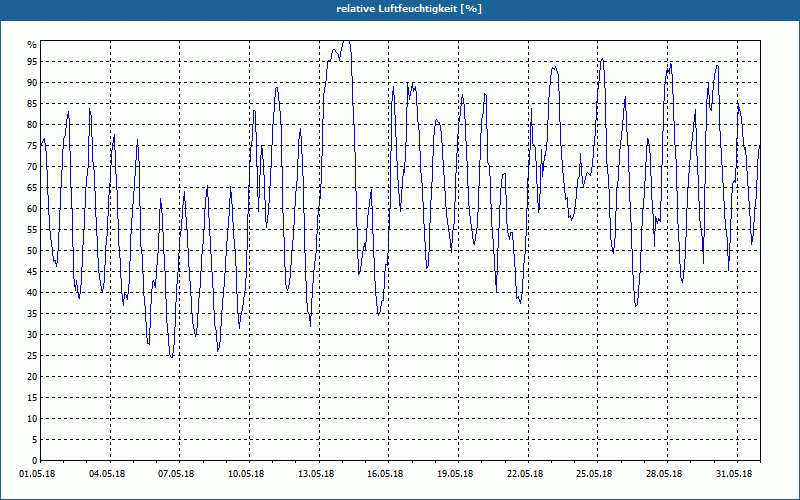Click the y-axis label '75'
Viewport: 800px width, 500px height.
point(32,145)
